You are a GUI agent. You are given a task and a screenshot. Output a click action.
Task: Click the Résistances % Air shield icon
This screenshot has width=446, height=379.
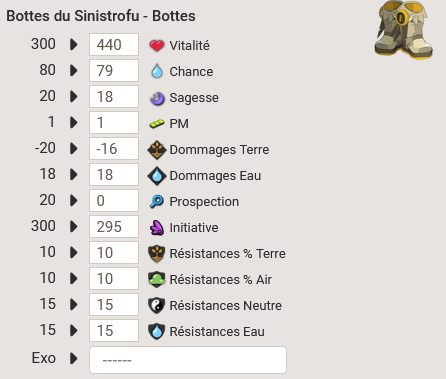(x=157, y=279)
